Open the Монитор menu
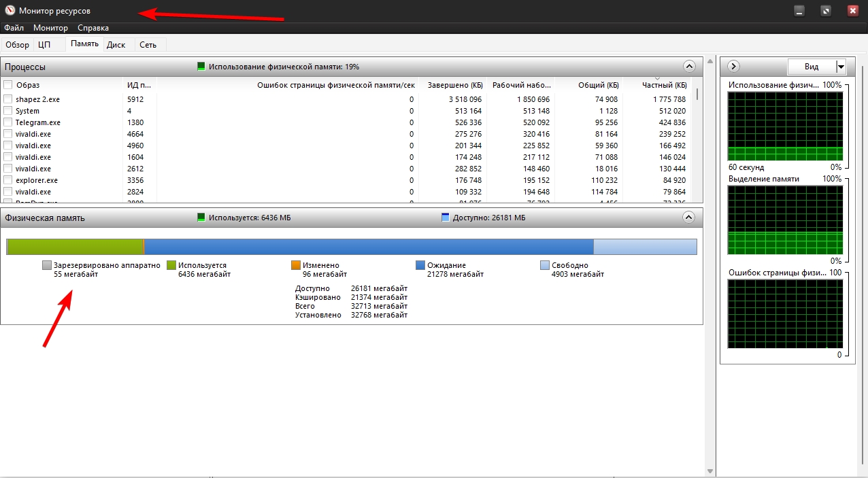Image resolution: width=868 pixels, height=478 pixels. point(50,28)
